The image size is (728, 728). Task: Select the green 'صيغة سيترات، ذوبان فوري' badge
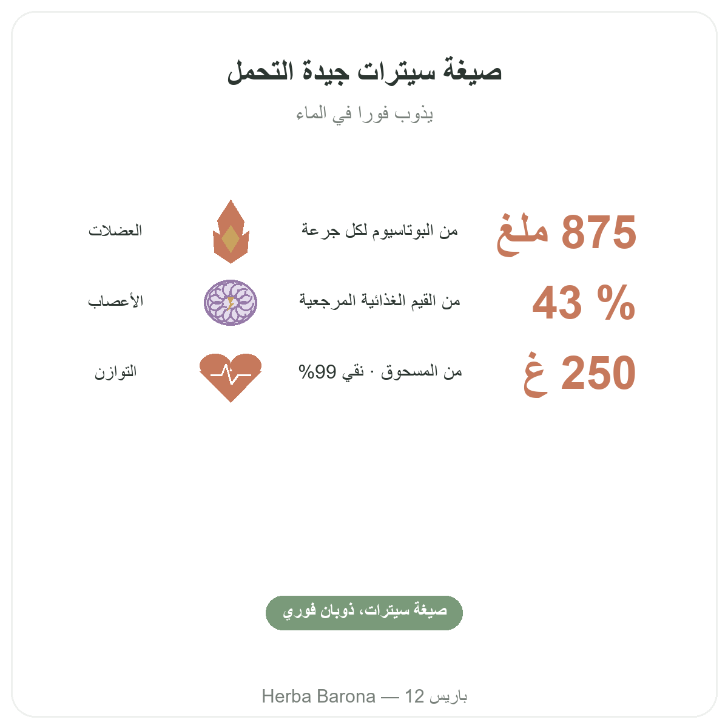click(x=364, y=613)
